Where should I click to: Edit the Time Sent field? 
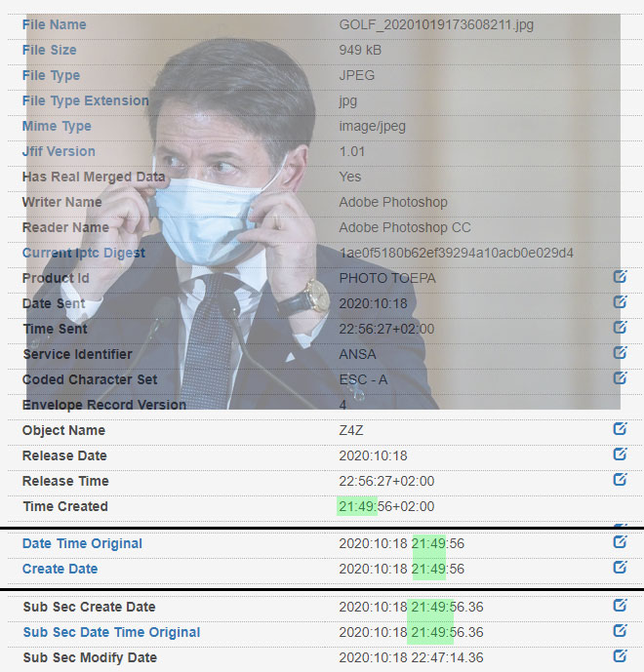[620, 327]
